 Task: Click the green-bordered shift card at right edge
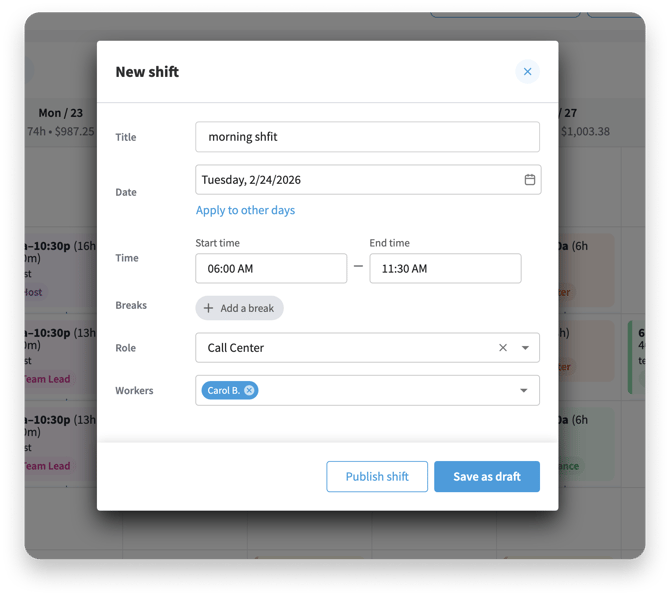tap(636, 356)
